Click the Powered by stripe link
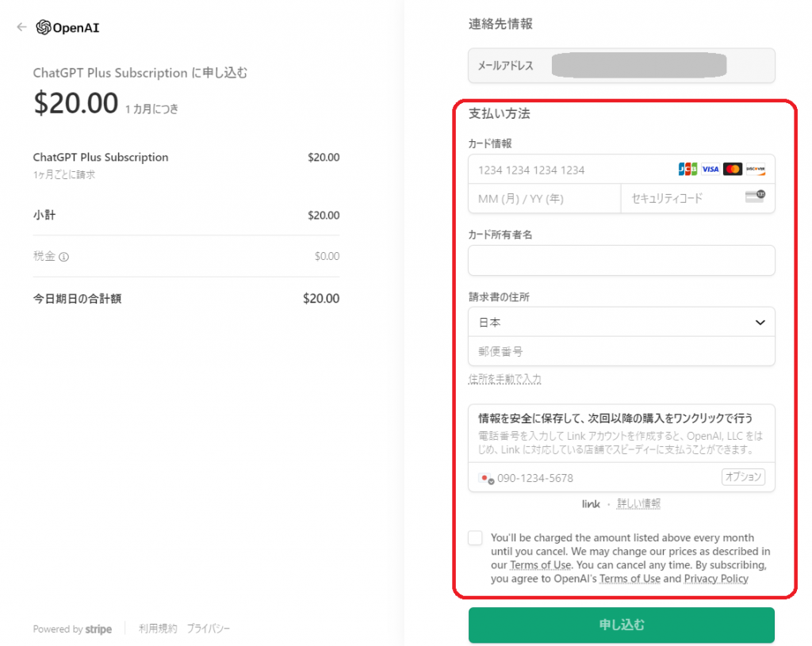 coord(72,629)
